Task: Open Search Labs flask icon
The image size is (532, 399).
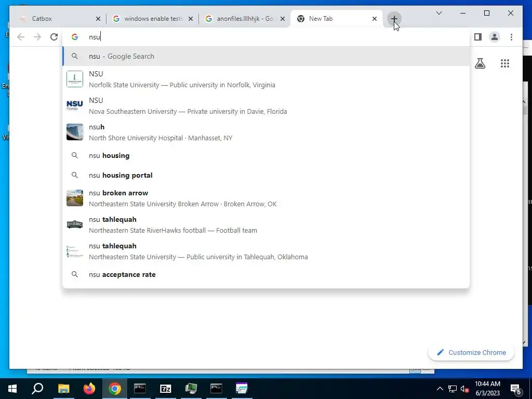Action: [x=480, y=63]
